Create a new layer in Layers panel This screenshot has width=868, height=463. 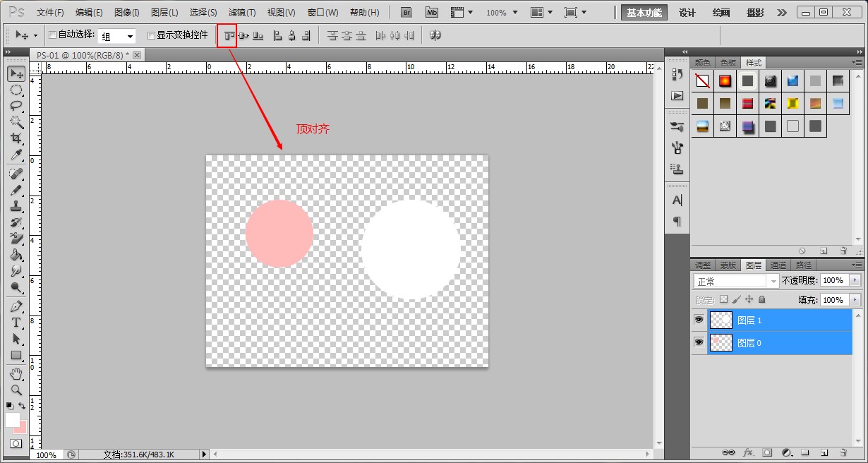[x=823, y=452]
